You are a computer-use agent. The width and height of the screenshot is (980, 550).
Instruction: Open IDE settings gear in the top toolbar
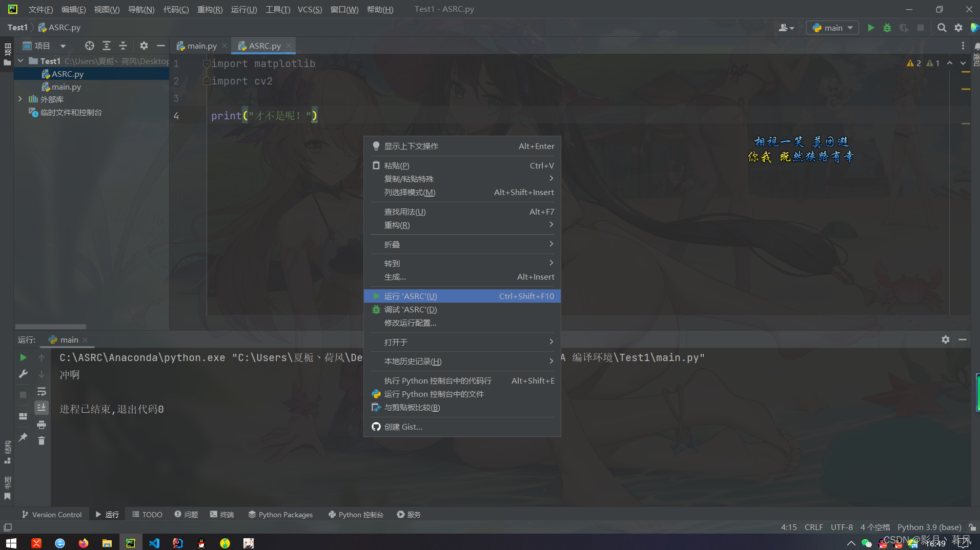point(958,28)
